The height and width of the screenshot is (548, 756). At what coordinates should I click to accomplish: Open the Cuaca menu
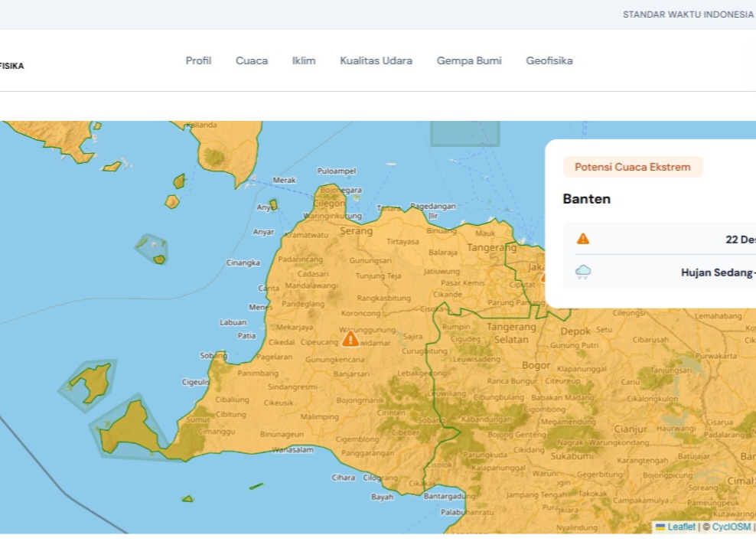(252, 60)
